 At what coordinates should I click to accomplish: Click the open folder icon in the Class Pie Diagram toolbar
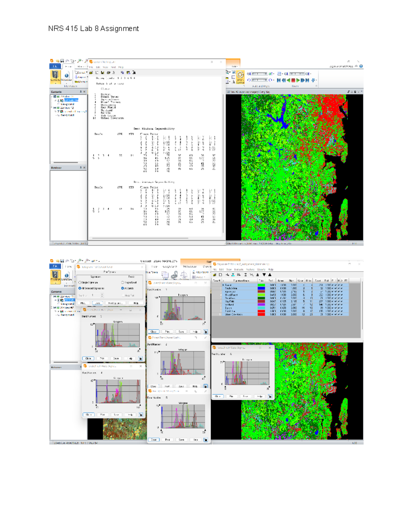(x=91, y=73)
